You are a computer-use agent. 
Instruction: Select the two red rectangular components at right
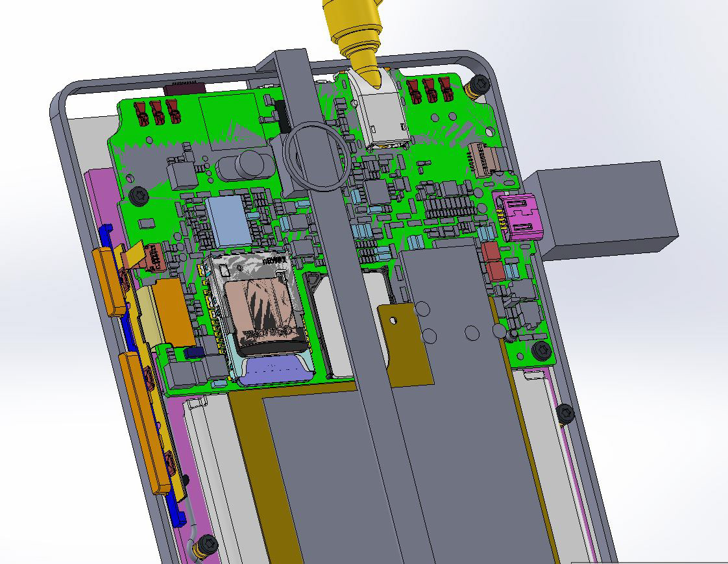point(493,262)
